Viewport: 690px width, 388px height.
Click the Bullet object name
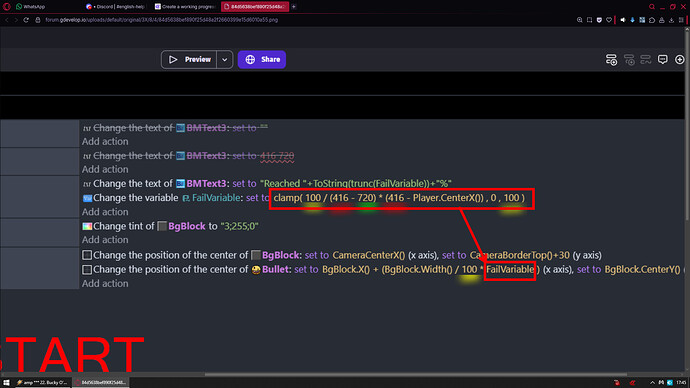276,269
